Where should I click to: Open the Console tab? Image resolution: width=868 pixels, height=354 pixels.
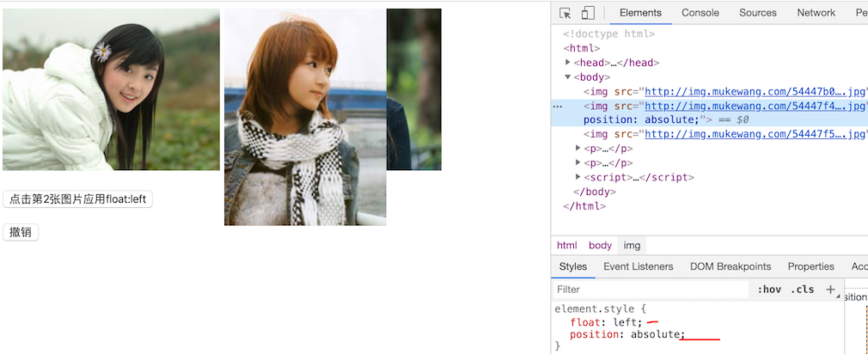[x=700, y=13]
